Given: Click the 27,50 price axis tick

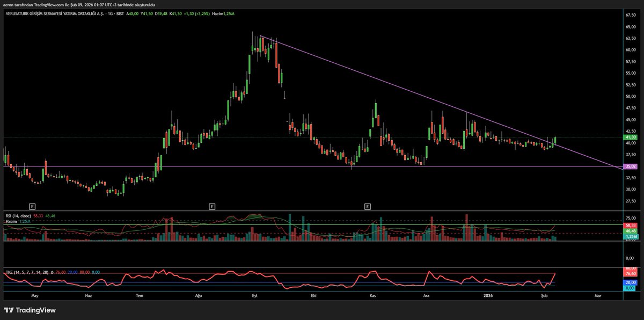Looking at the screenshot, I should click(x=630, y=201).
